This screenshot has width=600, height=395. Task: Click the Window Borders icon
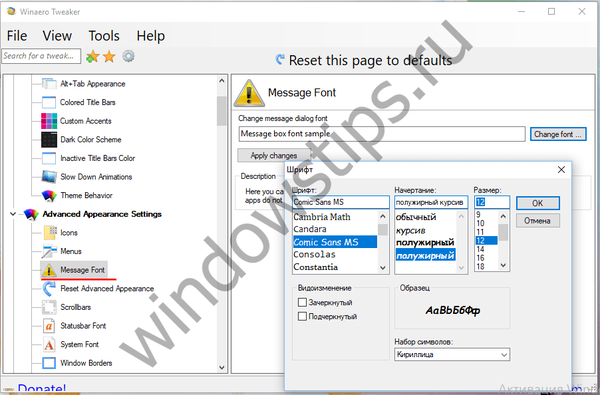pos(49,363)
